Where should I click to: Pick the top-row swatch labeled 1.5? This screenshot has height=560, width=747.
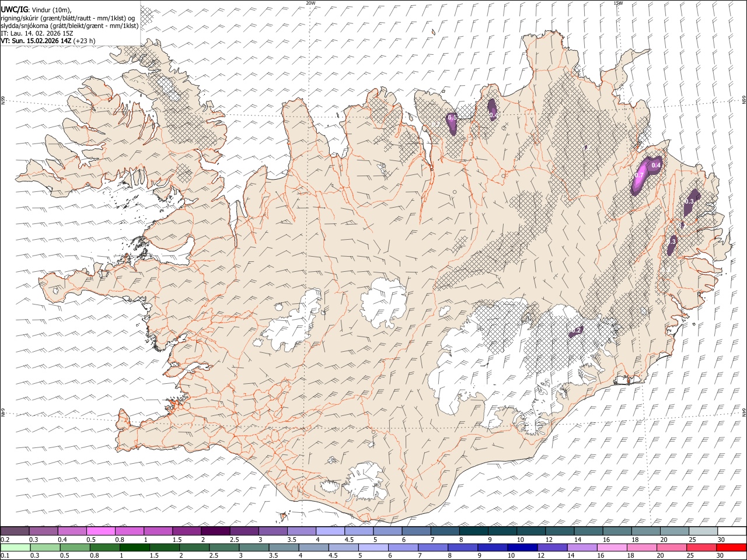187,531
